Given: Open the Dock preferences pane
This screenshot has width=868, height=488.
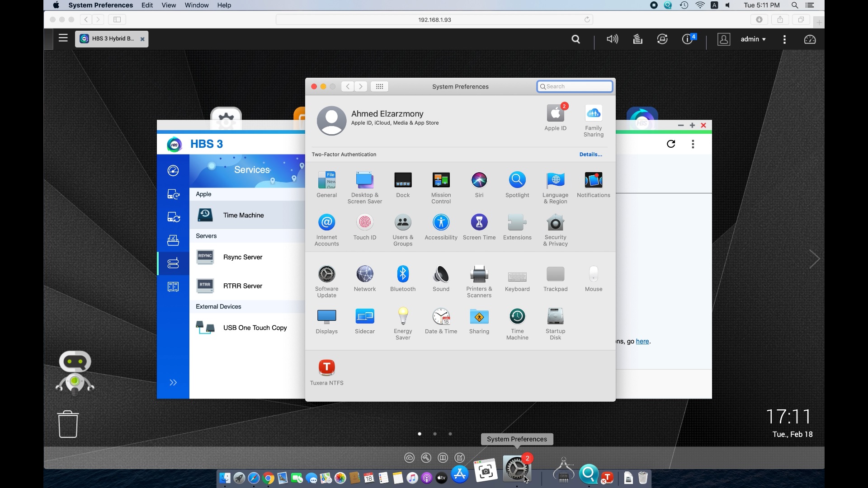Looking at the screenshot, I should pos(403,185).
